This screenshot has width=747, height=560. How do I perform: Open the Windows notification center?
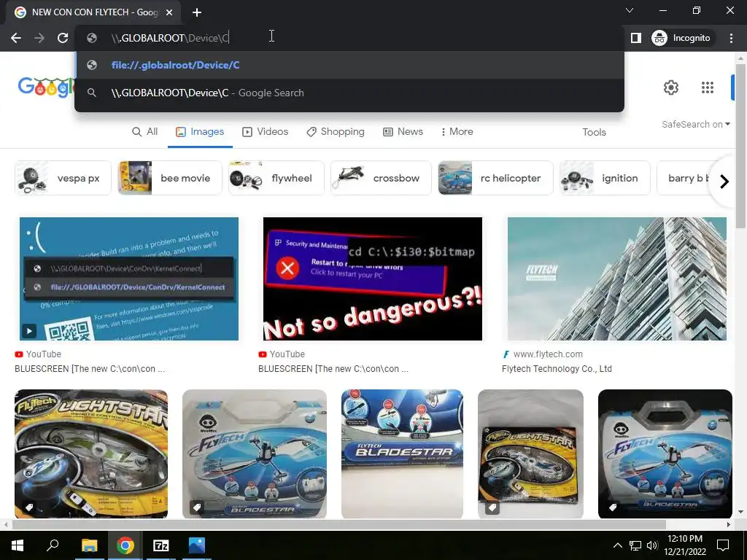pyautogui.click(x=723, y=545)
